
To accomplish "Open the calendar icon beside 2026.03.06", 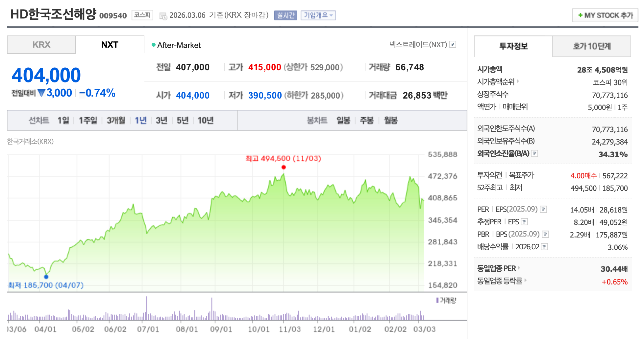I will coord(163,16).
